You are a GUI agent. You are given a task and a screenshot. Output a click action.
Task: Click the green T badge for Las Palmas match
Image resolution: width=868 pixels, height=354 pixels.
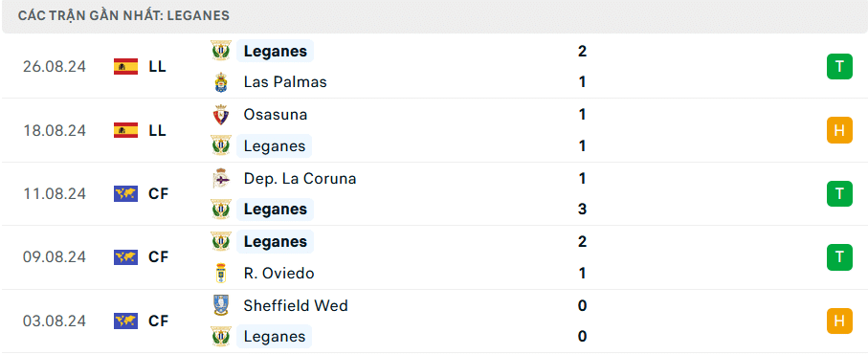(x=839, y=66)
